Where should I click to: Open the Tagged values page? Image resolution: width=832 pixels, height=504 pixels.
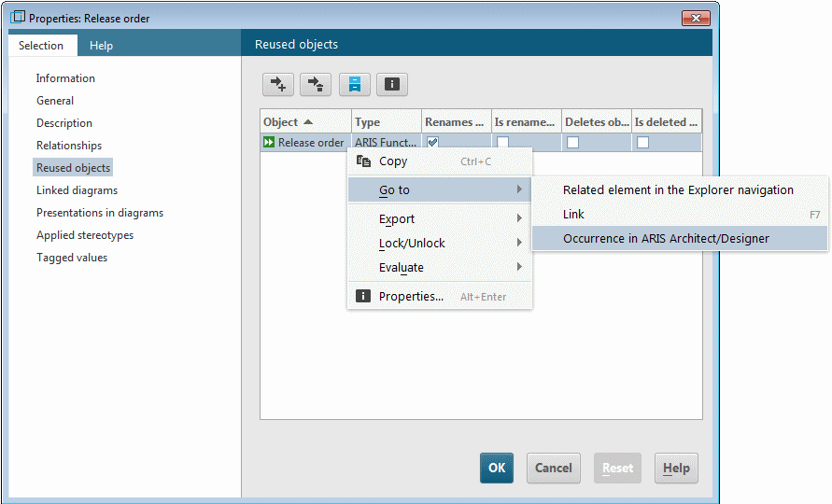(x=72, y=258)
